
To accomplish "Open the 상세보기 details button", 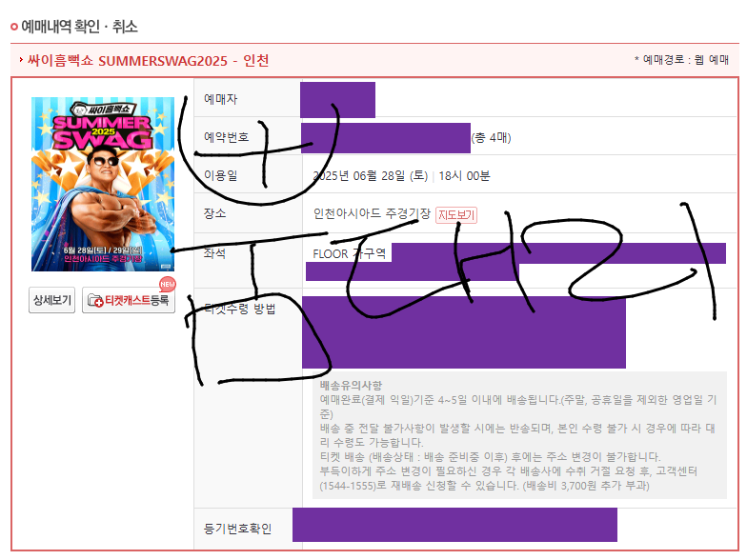I will click(x=51, y=300).
